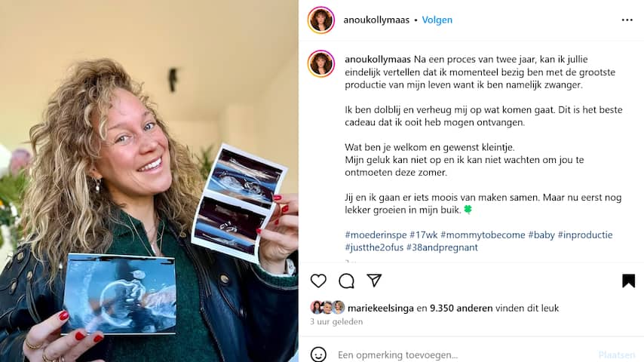Like the post with heart icon
This screenshot has width=644, height=362.
point(318,281)
